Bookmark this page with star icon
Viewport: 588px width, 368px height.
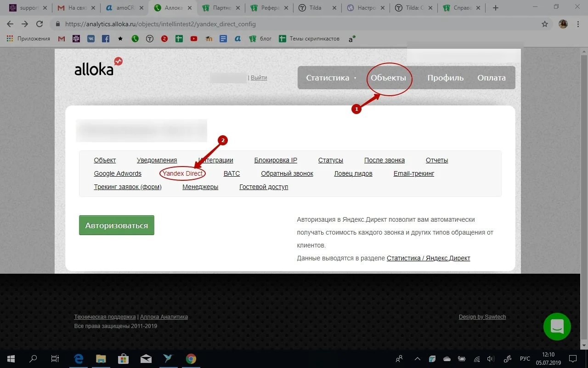(545, 24)
